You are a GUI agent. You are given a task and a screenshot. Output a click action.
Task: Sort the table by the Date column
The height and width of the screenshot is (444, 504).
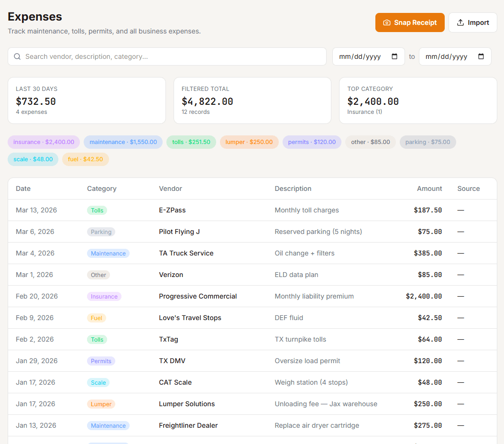pos(23,189)
